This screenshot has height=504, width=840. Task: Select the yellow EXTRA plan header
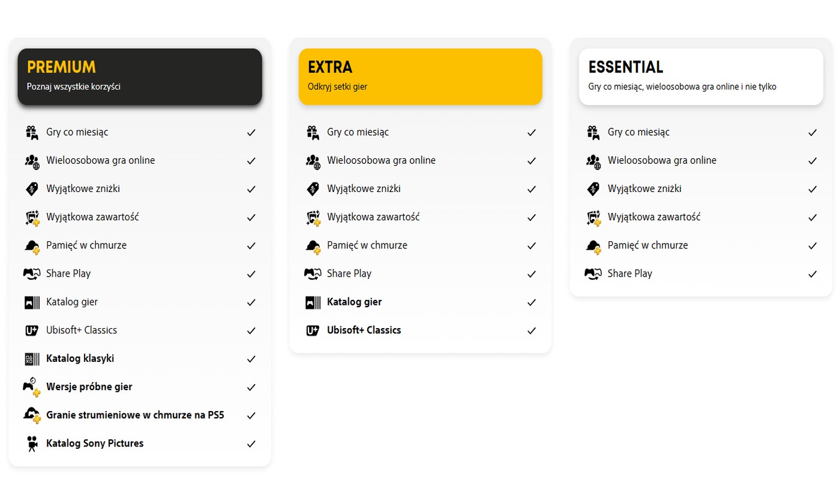point(420,77)
